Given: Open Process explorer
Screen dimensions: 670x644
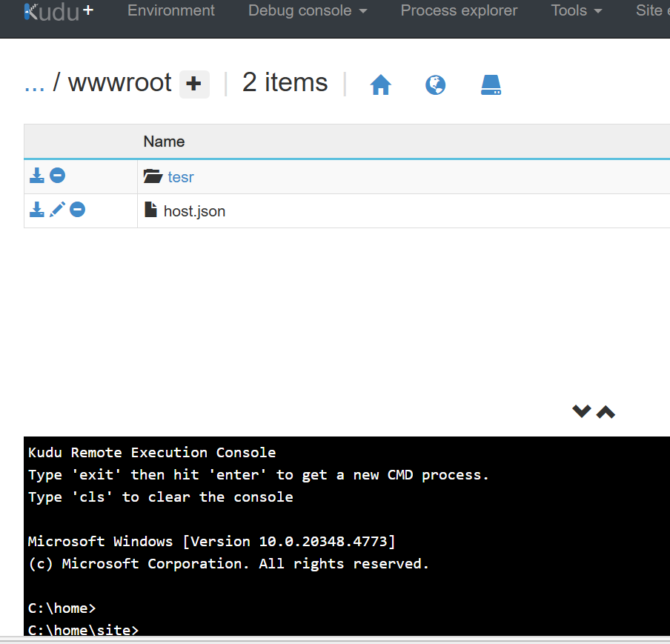Looking at the screenshot, I should (x=459, y=10).
